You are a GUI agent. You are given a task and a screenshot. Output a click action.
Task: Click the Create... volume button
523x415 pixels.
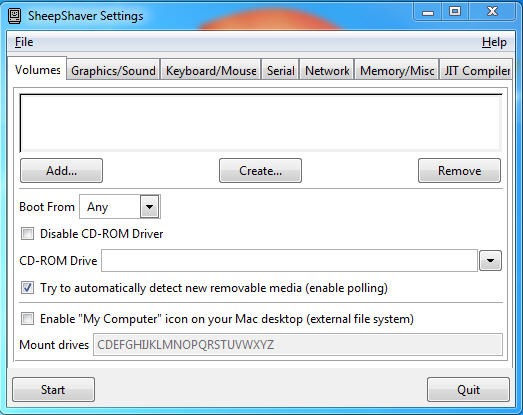click(260, 170)
